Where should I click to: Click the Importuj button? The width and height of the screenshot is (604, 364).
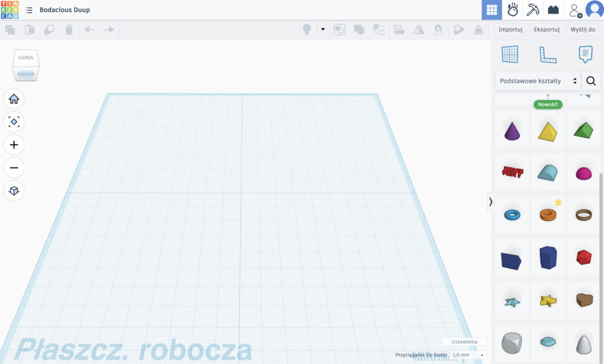point(510,29)
